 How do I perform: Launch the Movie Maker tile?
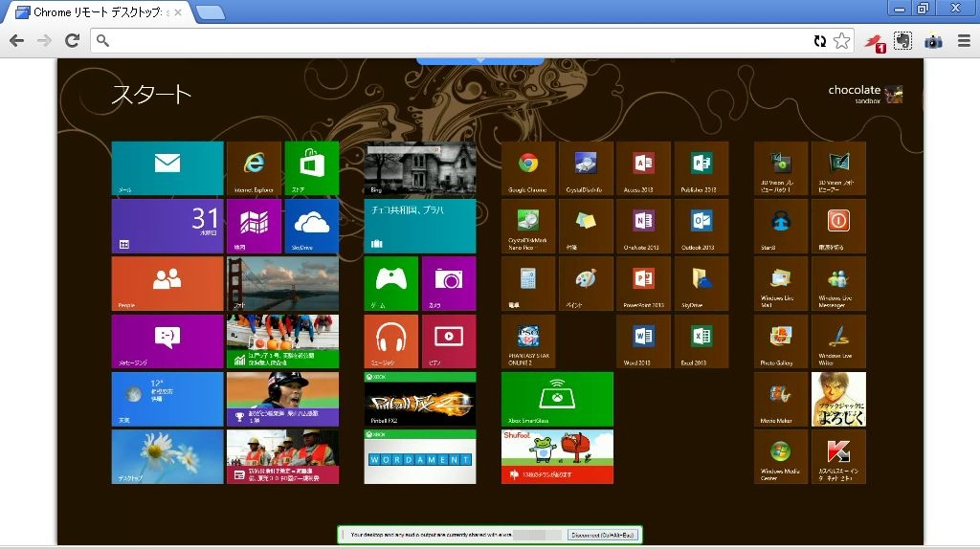pyautogui.click(x=781, y=399)
